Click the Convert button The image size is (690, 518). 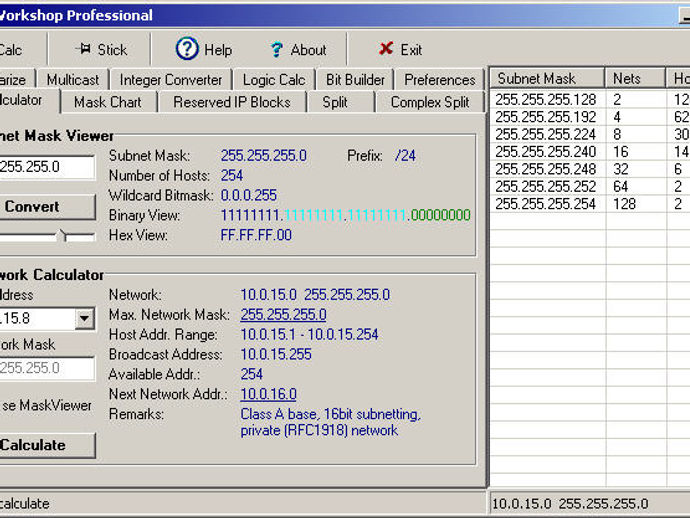click(x=47, y=206)
